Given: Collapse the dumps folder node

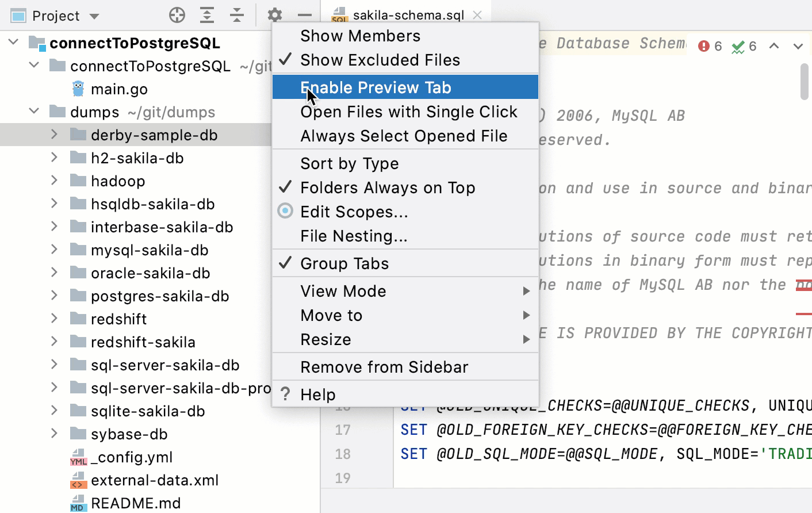Looking at the screenshot, I should (34, 111).
